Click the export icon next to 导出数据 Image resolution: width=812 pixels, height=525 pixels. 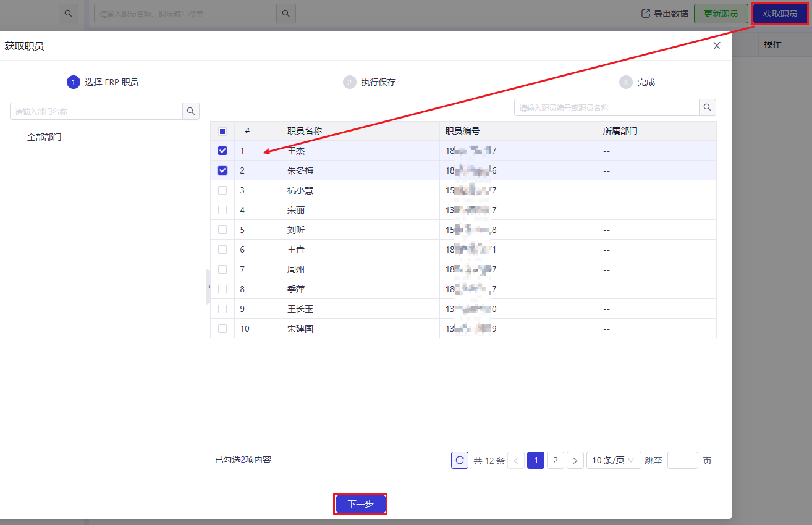click(x=646, y=14)
